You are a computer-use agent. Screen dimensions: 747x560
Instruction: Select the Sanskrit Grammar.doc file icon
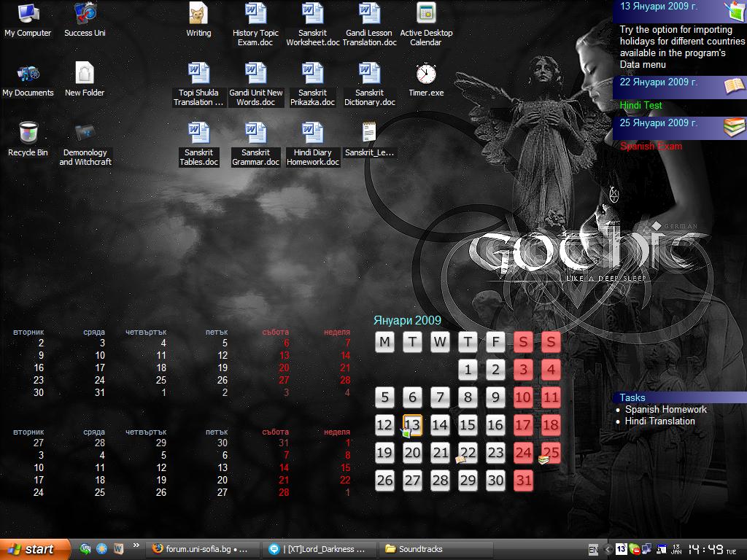click(255, 133)
